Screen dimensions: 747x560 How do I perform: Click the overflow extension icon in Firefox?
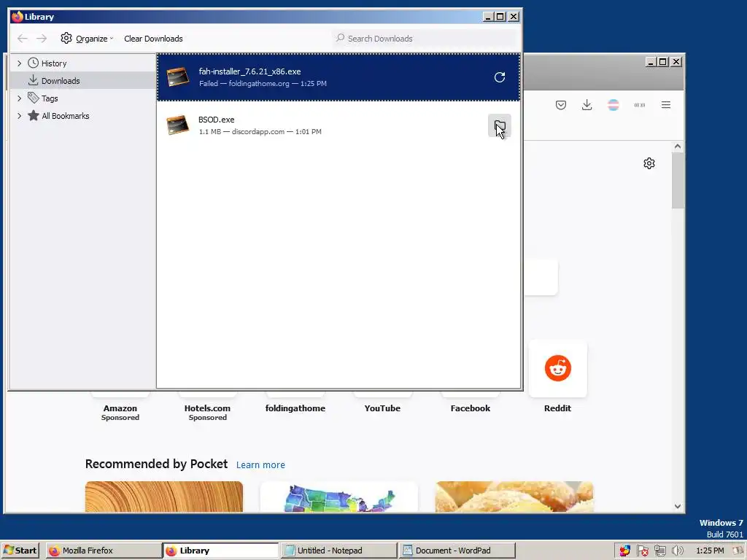(x=639, y=105)
